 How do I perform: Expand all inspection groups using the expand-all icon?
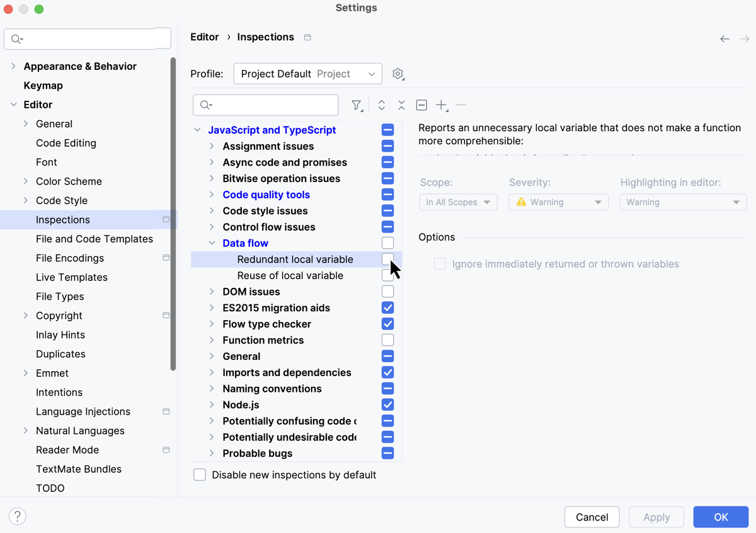(x=381, y=105)
